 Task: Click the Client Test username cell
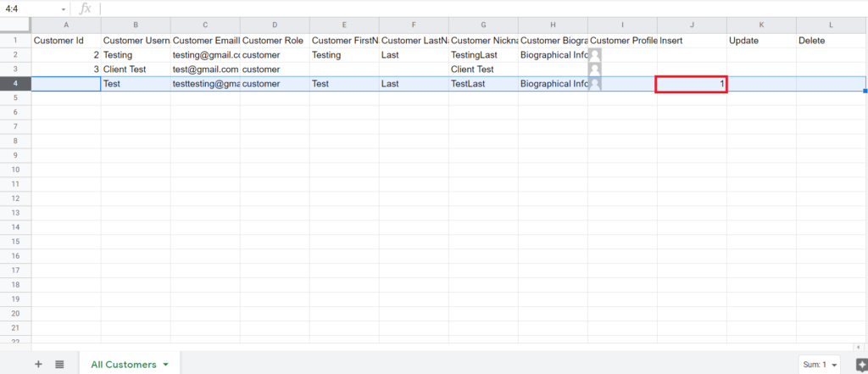click(x=136, y=70)
